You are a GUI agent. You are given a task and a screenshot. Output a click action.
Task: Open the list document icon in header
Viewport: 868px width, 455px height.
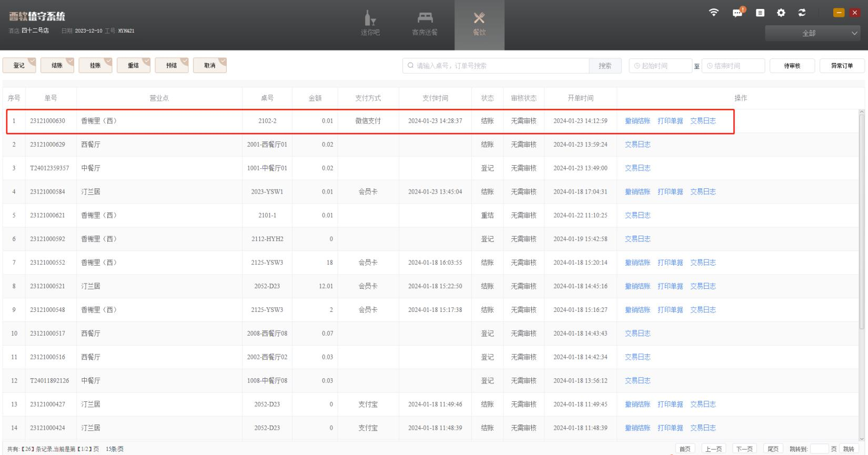760,13
